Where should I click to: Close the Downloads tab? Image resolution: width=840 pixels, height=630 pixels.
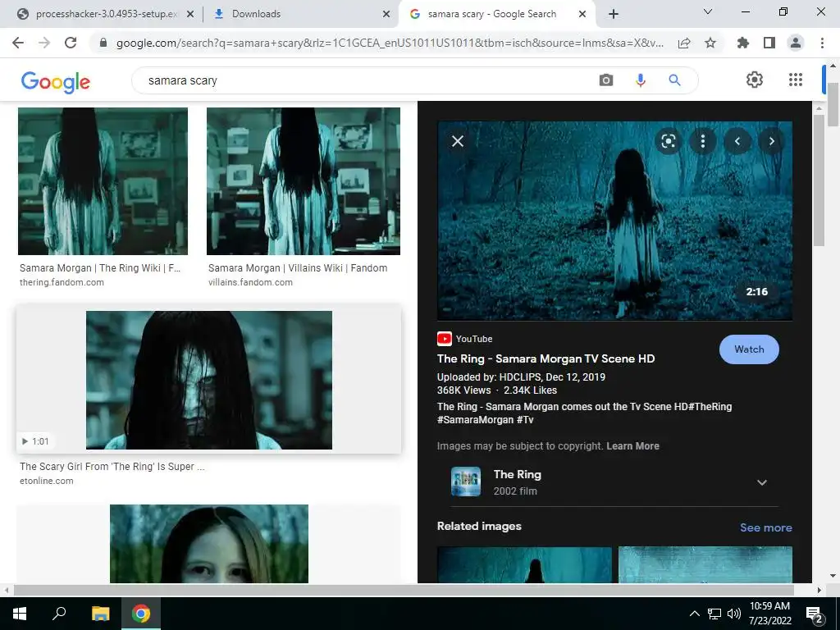(x=386, y=14)
